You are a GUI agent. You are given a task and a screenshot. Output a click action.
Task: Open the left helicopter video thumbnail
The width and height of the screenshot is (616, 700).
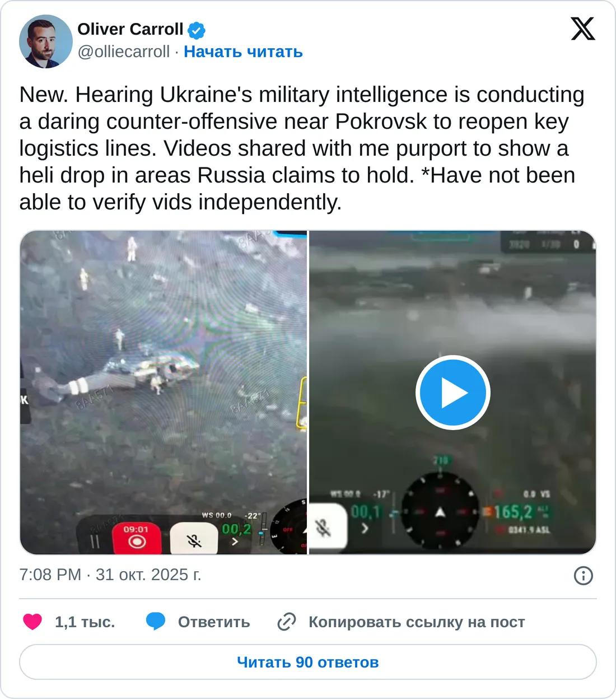tap(164, 392)
